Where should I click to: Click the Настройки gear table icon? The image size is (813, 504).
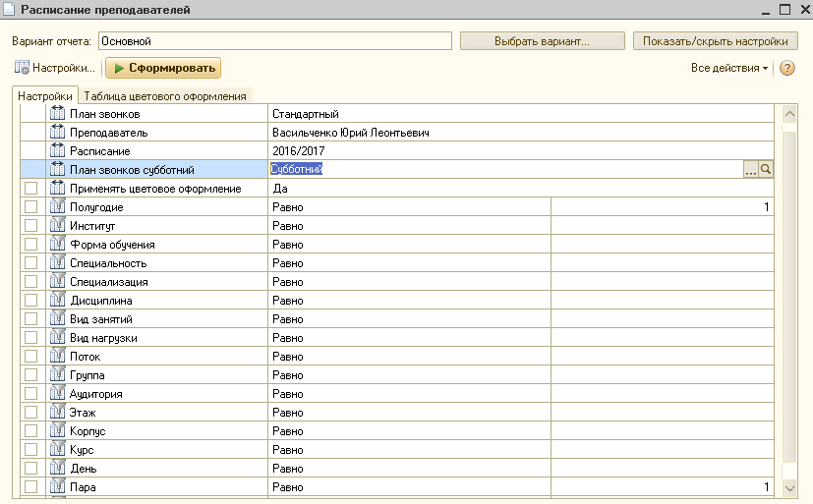coord(22,68)
